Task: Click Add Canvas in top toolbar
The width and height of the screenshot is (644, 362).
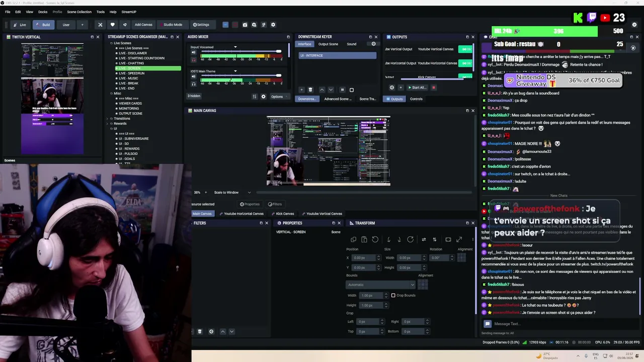Action: pos(143,25)
